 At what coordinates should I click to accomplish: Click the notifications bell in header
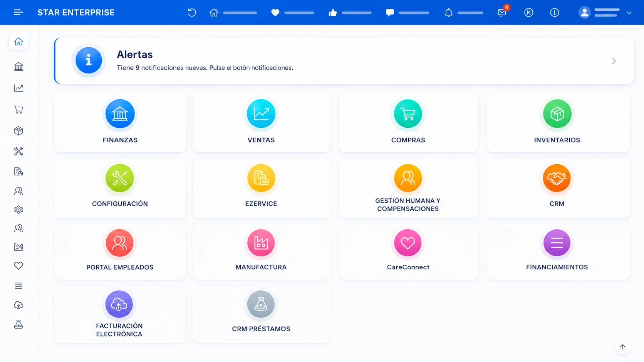point(448,13)
